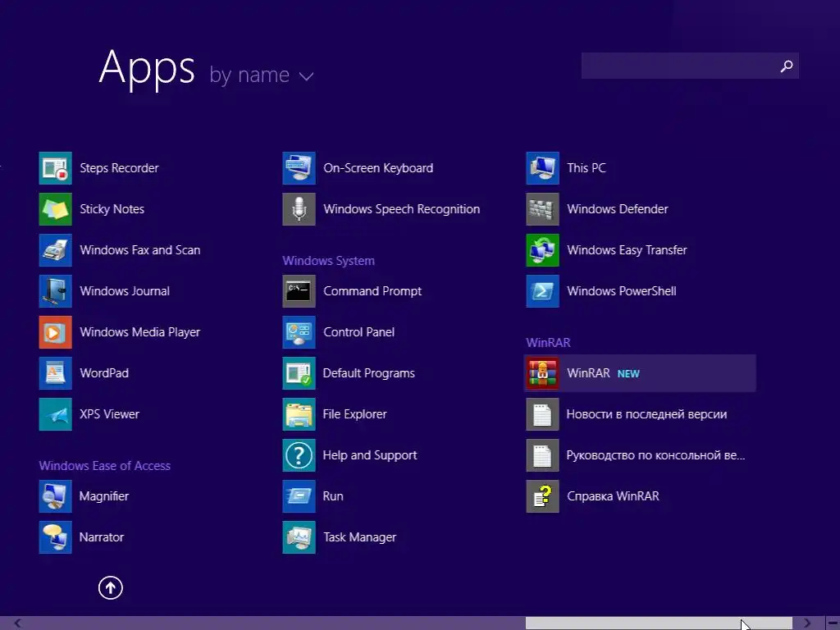The height and width of the screenshot is (630, 840).
Task: Open the Новости в последней версии document icon
Action: [x=543, y=414]
